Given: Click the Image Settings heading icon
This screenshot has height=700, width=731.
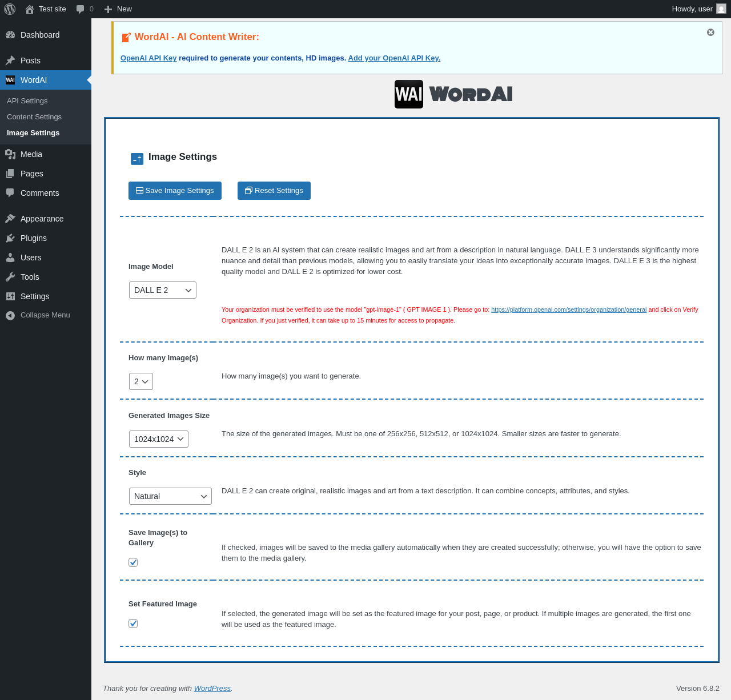Looking at the screenshot, I should click(x=137, y=159).
